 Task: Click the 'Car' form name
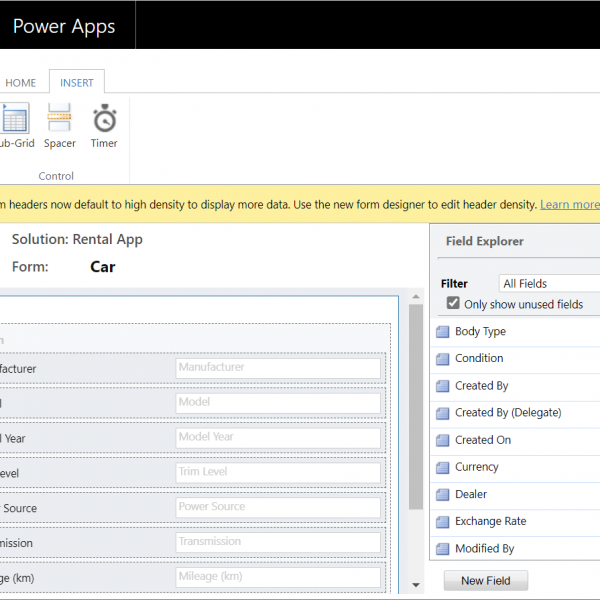pyautogui.click(x=103, y=267)
